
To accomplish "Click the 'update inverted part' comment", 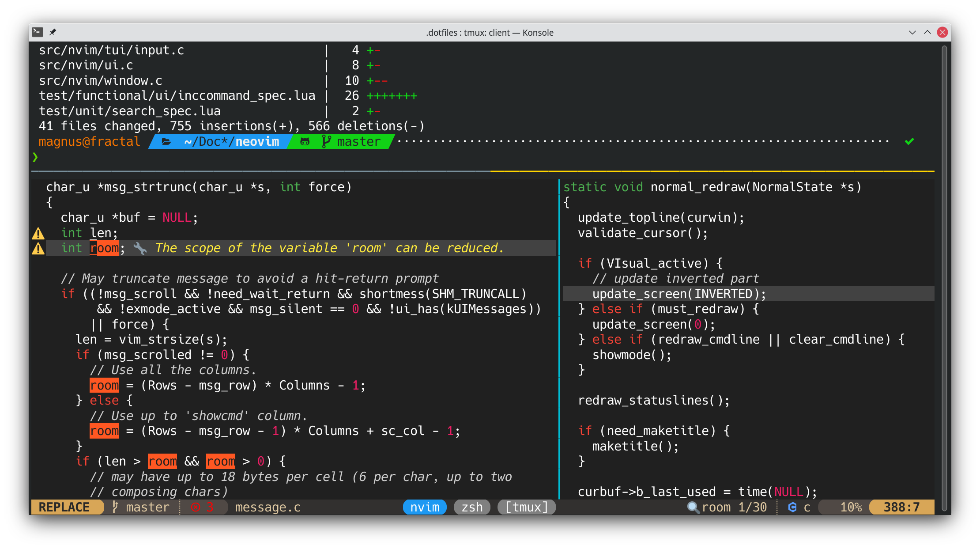I will click(676, 279).
